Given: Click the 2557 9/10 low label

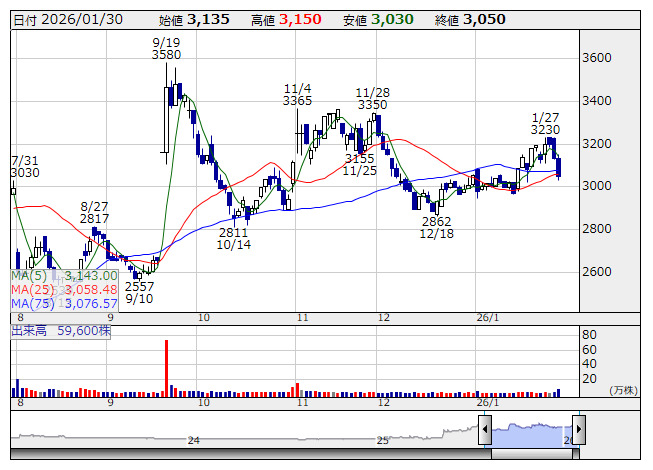Looking at the screenshot, I should tap(140, 292).
